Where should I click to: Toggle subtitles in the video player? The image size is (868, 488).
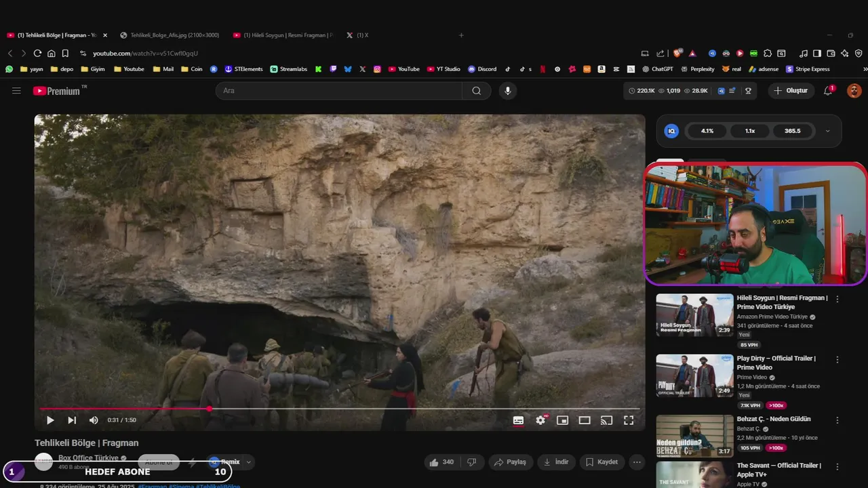coord(518,420)
